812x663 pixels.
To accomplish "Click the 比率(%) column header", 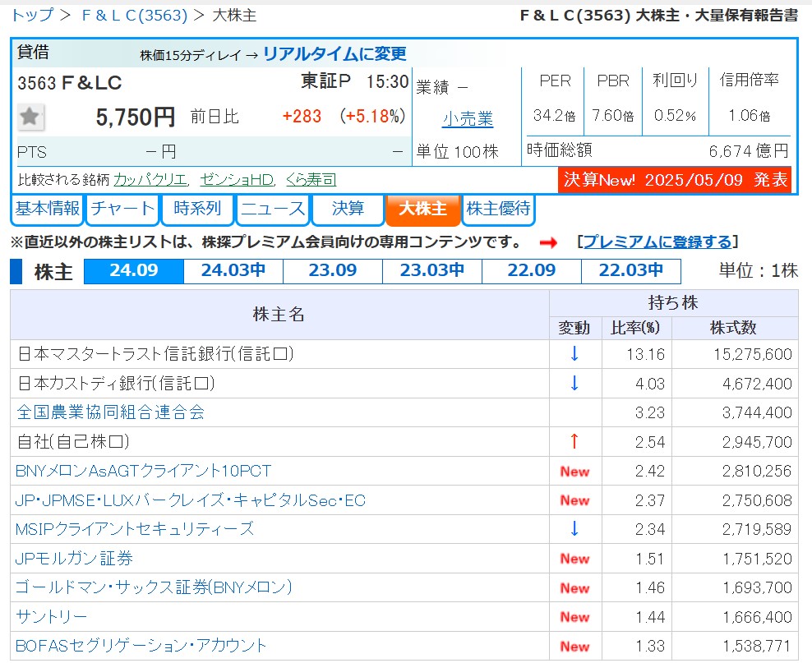I will (636, 328).
